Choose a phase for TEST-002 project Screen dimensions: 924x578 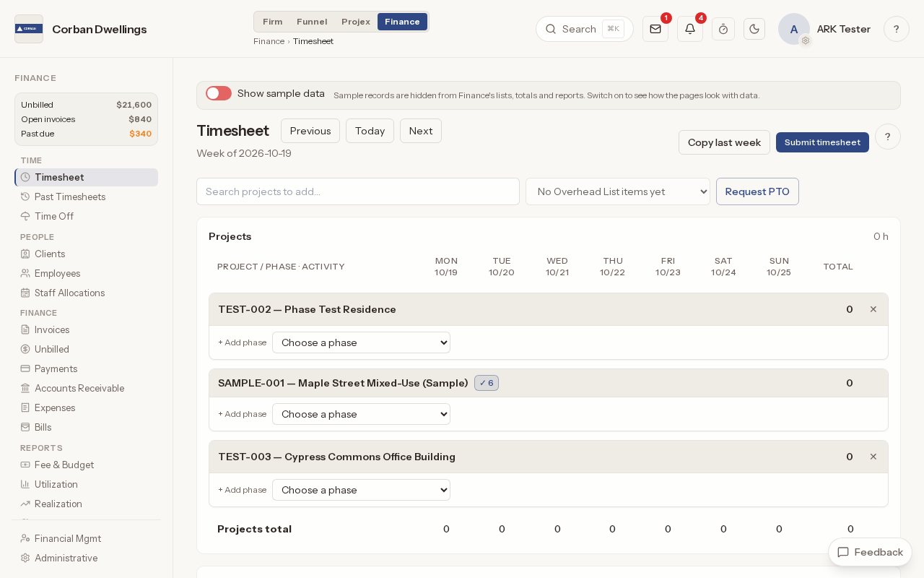(x=361, y=342)
